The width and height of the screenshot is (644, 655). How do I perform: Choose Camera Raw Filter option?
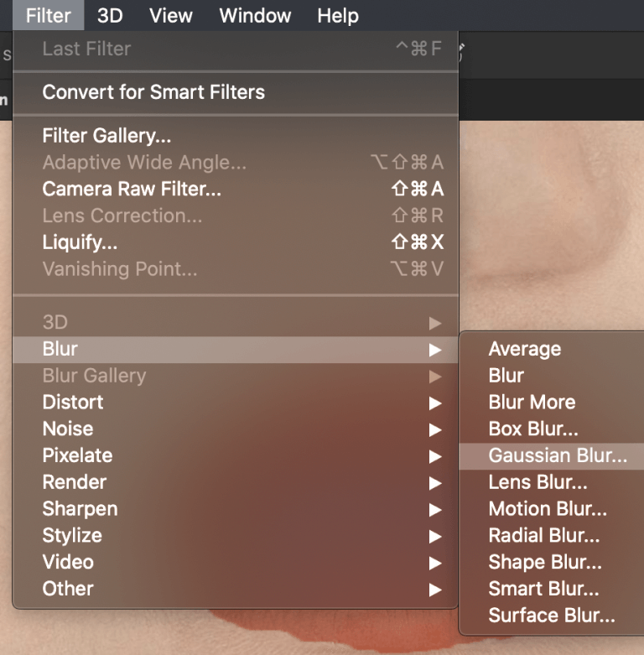[132, 190]
